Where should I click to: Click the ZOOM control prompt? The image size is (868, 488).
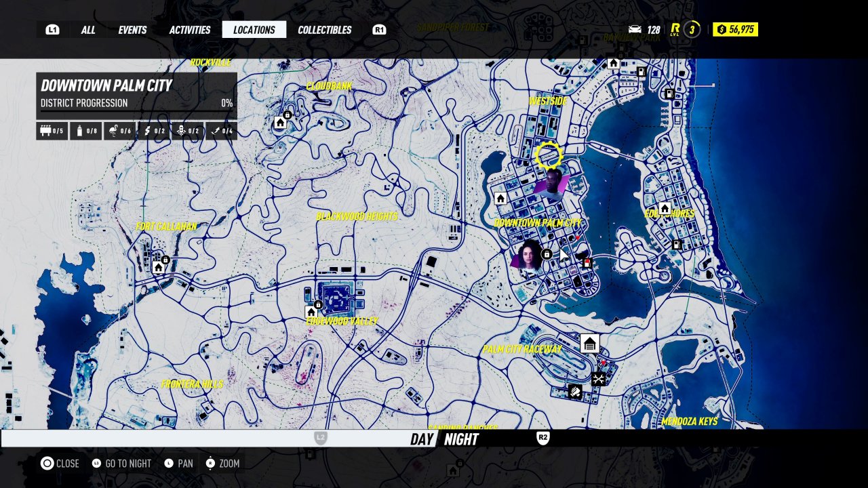pos(222,464)
